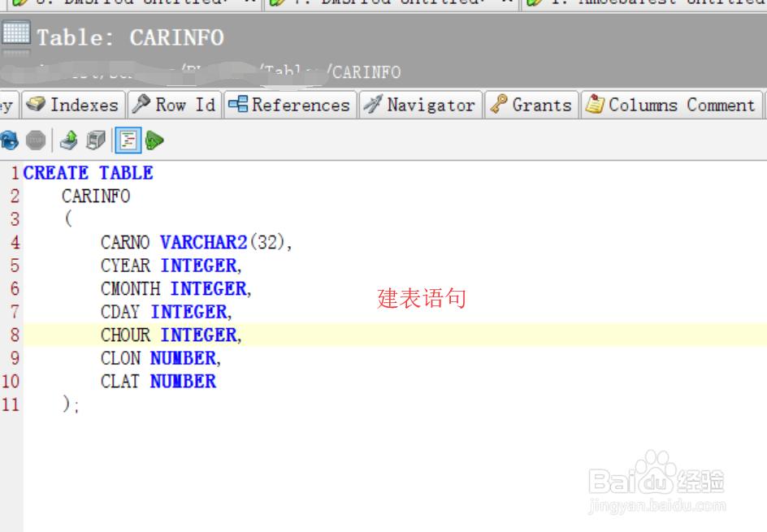
Task: Click the green execute arrow icon
Action: (x=154, y=141)
